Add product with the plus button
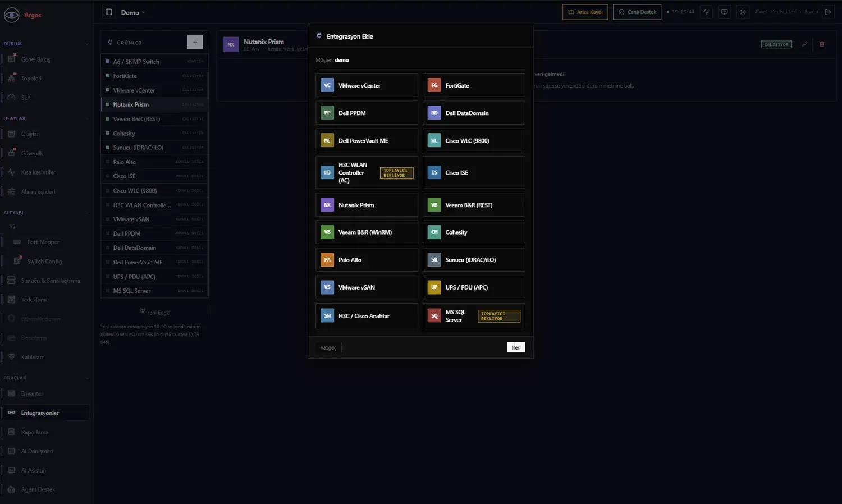Image resolution: width=842 pixels, height=504 pixels. coord(195,42)
